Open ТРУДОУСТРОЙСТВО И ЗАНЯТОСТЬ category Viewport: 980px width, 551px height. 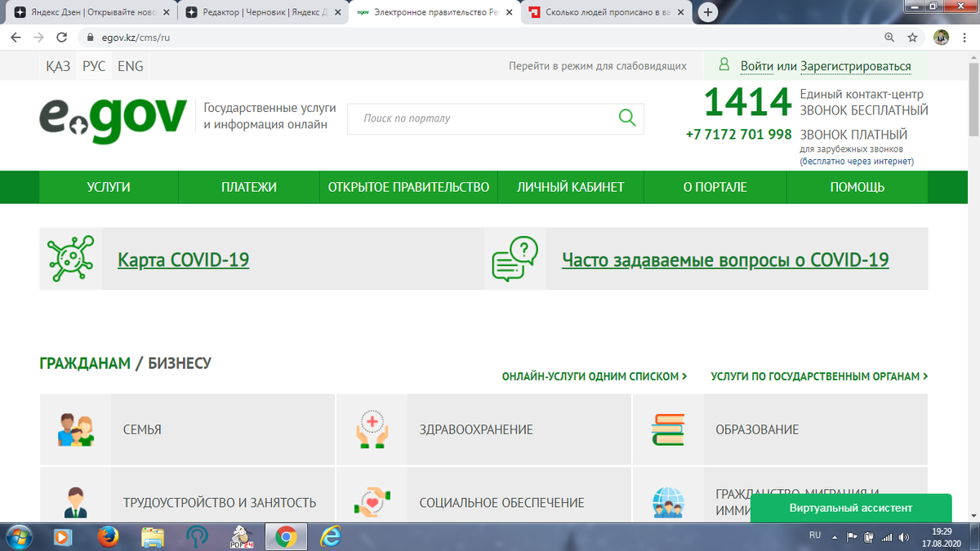(187, 495)
